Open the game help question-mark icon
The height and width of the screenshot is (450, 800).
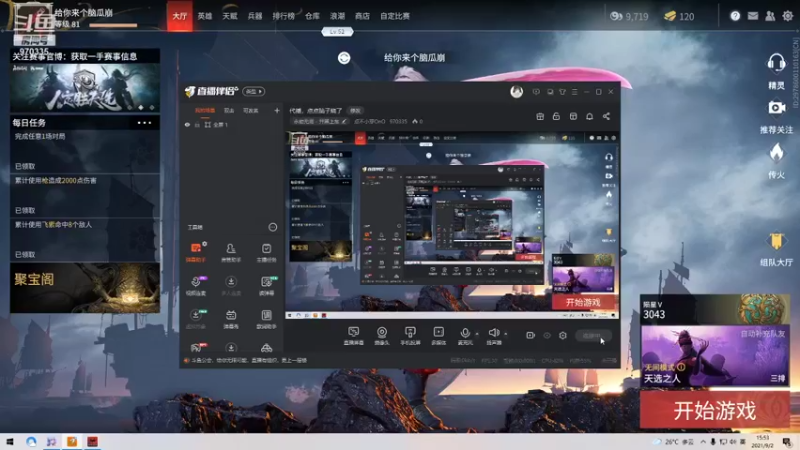tap(735, 16)
